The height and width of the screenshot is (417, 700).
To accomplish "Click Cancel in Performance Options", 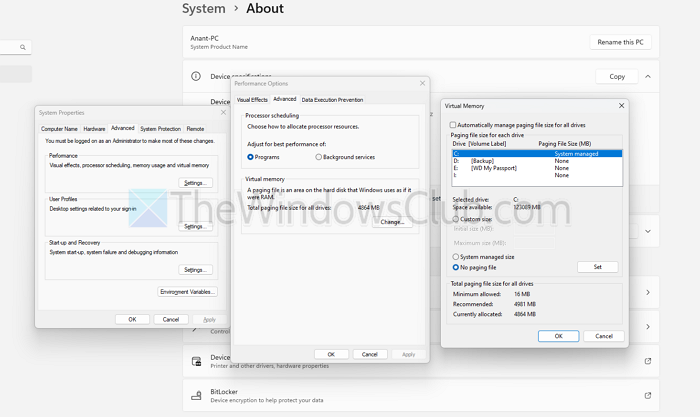I will tap(370, 354).
